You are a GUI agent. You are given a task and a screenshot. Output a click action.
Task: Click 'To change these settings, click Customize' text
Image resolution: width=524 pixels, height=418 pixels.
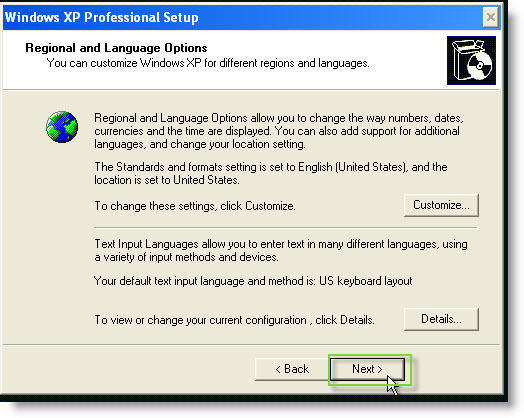[x=195, y=206]
